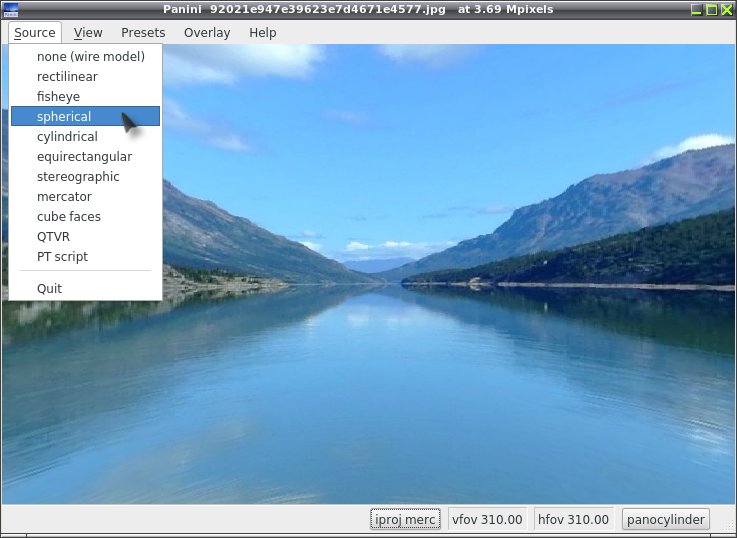Minimize the Panini window
The width and height of the screenshot is (737, 538).
[696, 9]
